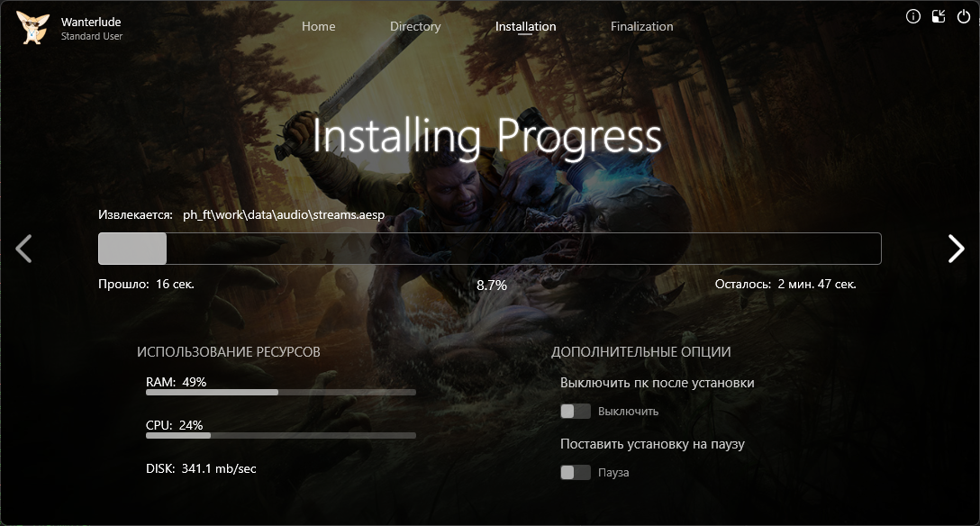Click the RAM usage bar
Image resolution: width=980 pixels, height=526 pixels.
(x=281, y=393)
